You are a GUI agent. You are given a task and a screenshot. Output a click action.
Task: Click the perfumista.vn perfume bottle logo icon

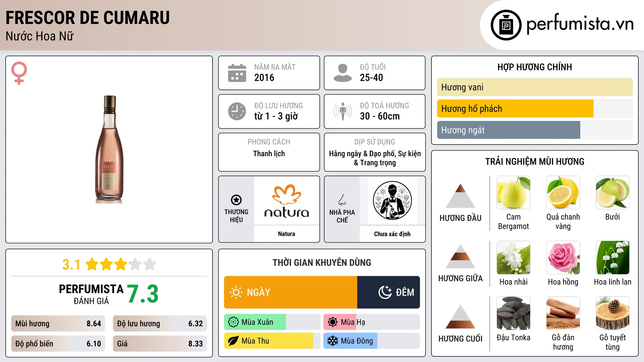click(506, 25)
